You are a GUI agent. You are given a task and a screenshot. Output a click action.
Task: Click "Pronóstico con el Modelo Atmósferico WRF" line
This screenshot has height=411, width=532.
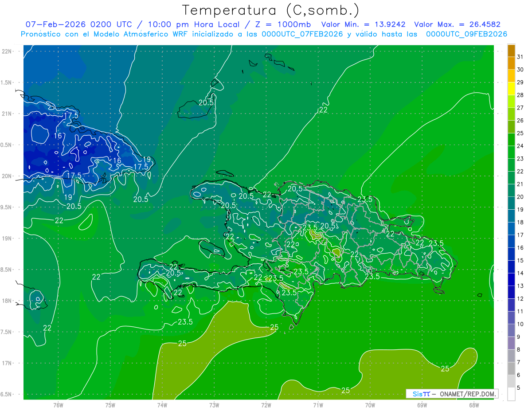(104, 34)
